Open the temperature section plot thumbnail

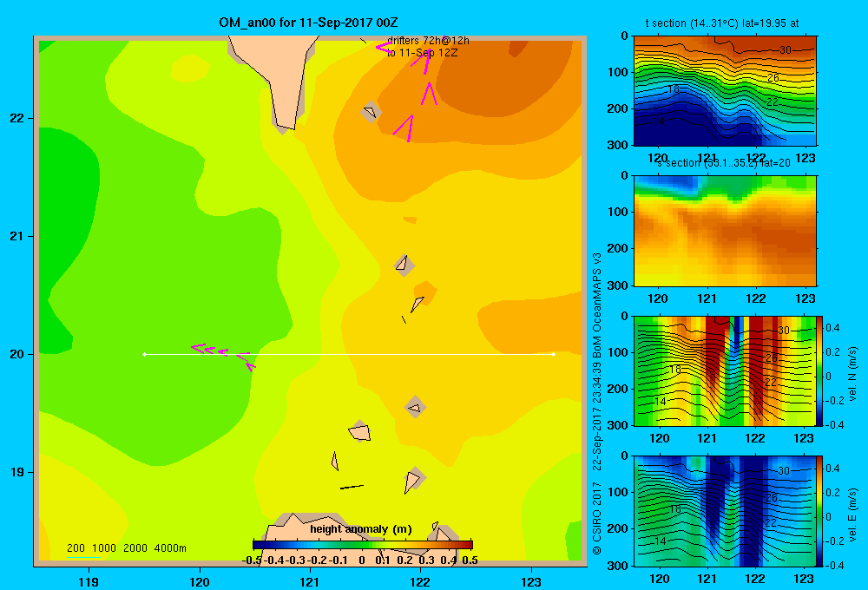[x=725, y=91]
